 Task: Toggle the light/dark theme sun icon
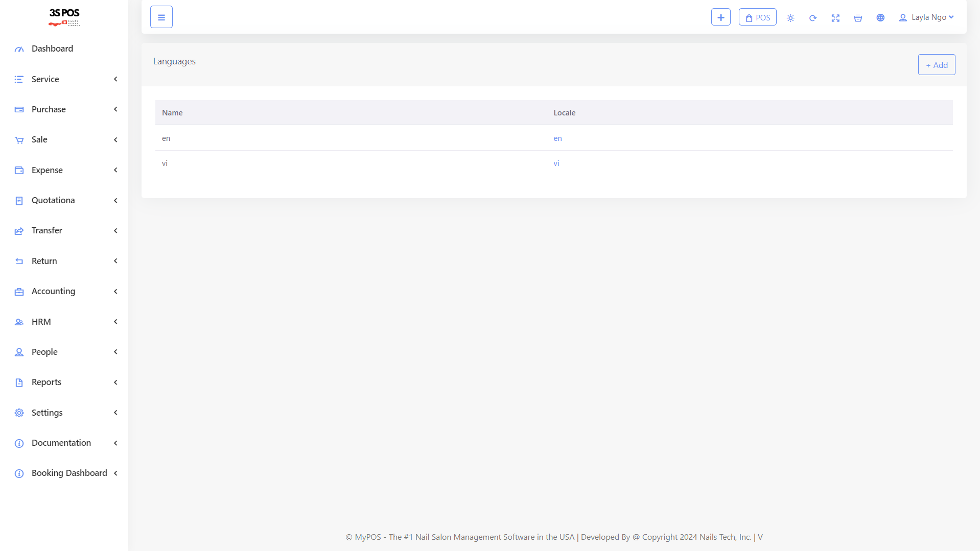click(790, 18)
